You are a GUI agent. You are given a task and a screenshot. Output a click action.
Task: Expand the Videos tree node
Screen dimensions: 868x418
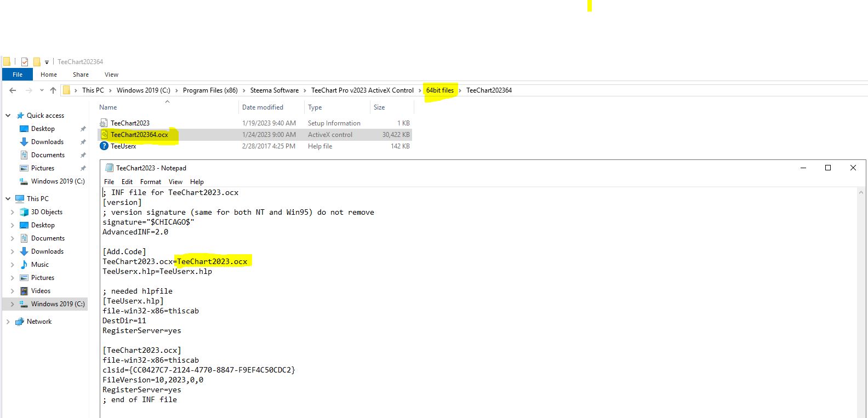click(x=13, y=291)
